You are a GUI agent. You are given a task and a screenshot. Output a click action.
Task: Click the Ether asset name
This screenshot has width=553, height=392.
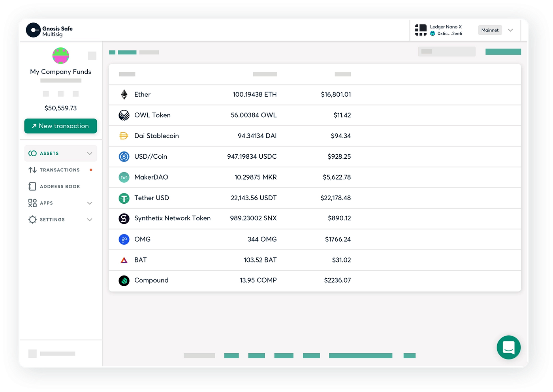point(142,94)
